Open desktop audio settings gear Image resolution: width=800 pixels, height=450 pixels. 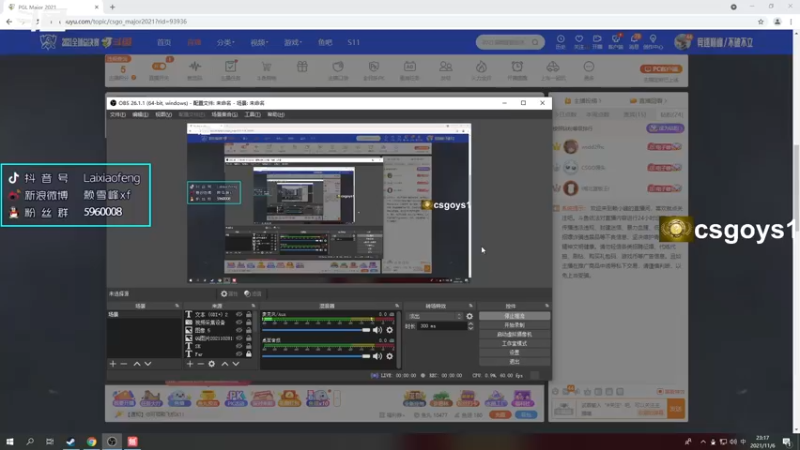pyautogui.click(x=390, y=356)
